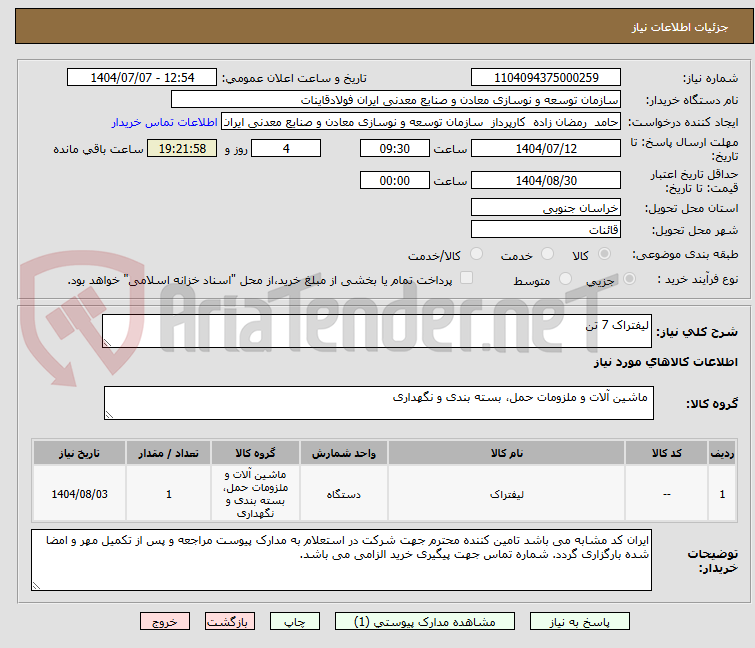Viewport: 755px width, 648px height.
Task: Click the request creator name field
Action: pos(420,122)
